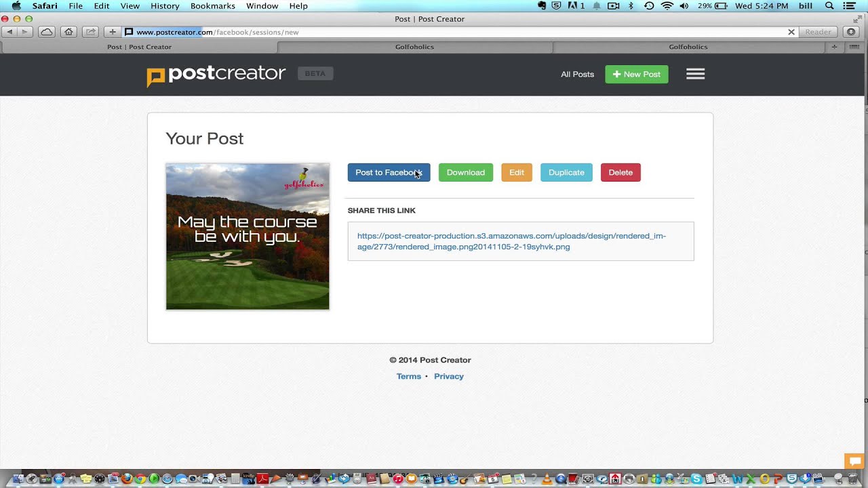Screen dimensions: 868x488
Task: Click the New Post button
Action: pyautogui.click(x=637, y=74)
